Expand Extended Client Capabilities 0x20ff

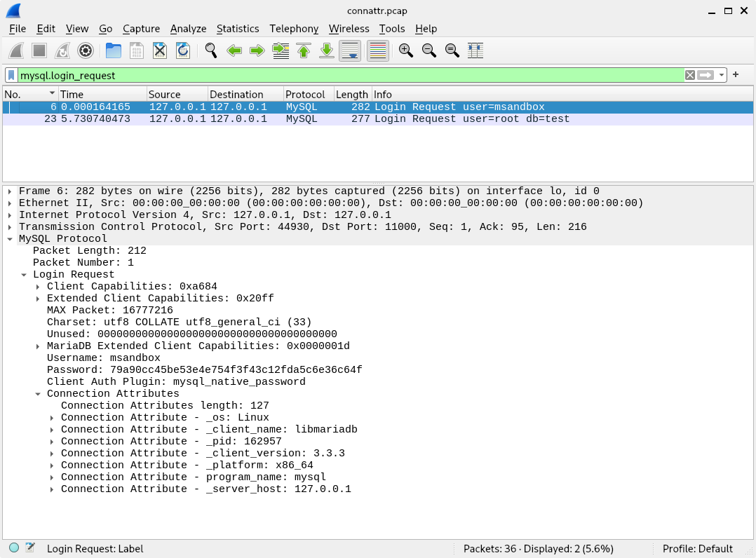(38, 299)
